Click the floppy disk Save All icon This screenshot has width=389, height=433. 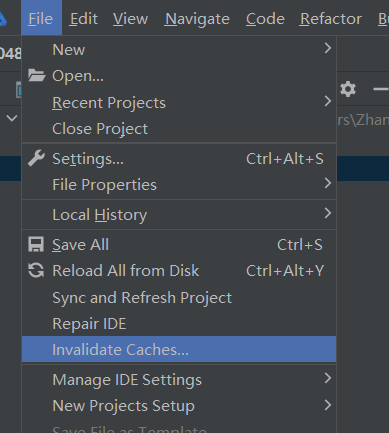pos(36,244)
